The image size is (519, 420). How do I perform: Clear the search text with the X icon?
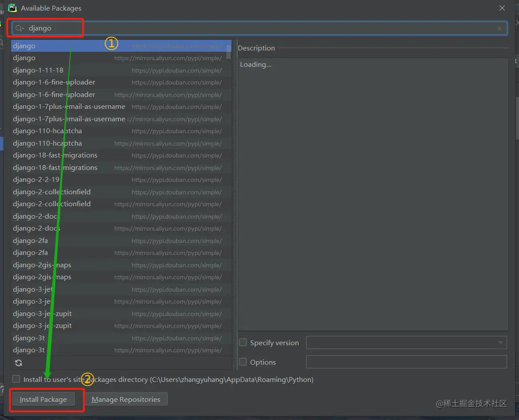pyautogui.click(x=500, y=28)
